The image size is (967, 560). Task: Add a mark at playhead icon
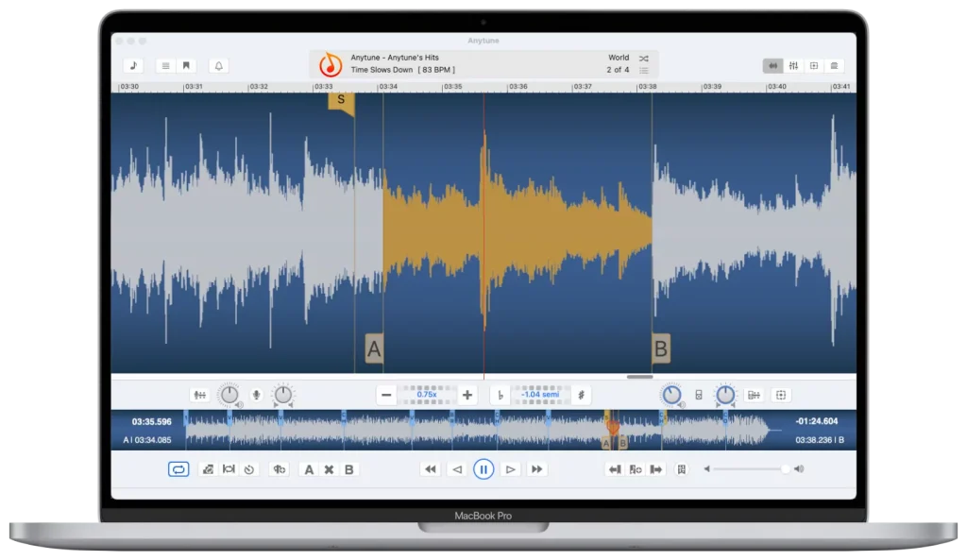636,469
